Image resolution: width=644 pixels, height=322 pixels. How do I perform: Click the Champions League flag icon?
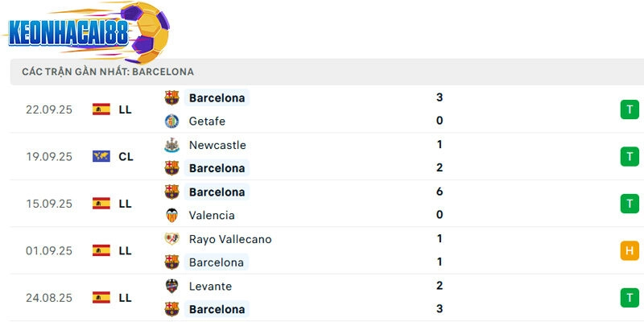tap(101, 156)
